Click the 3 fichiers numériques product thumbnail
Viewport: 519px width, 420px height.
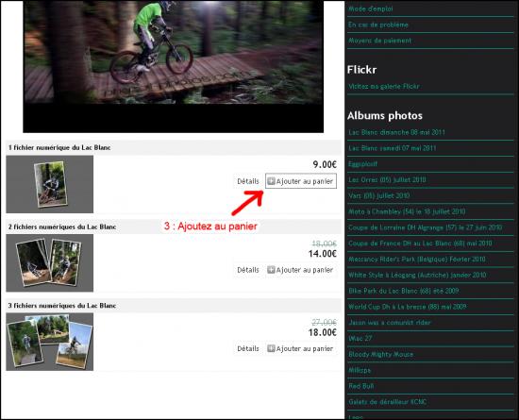(50, 342)
